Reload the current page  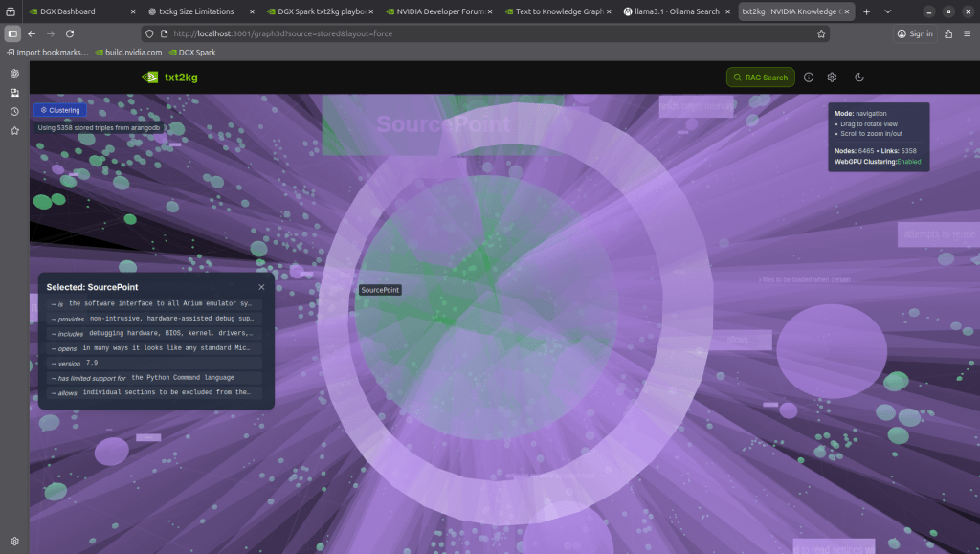coord(70,33)
